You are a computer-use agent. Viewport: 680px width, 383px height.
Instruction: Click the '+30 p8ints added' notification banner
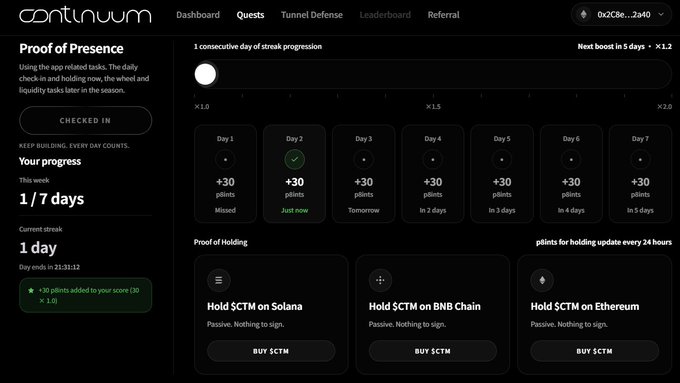85,295
